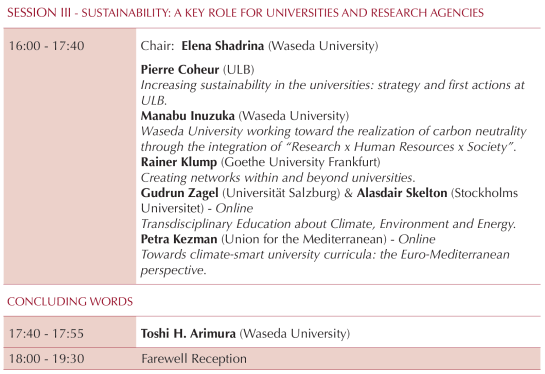
Task: Click speaker name Toshi H. Arimura
Action: pyautogui.click(x=188, y=333)
